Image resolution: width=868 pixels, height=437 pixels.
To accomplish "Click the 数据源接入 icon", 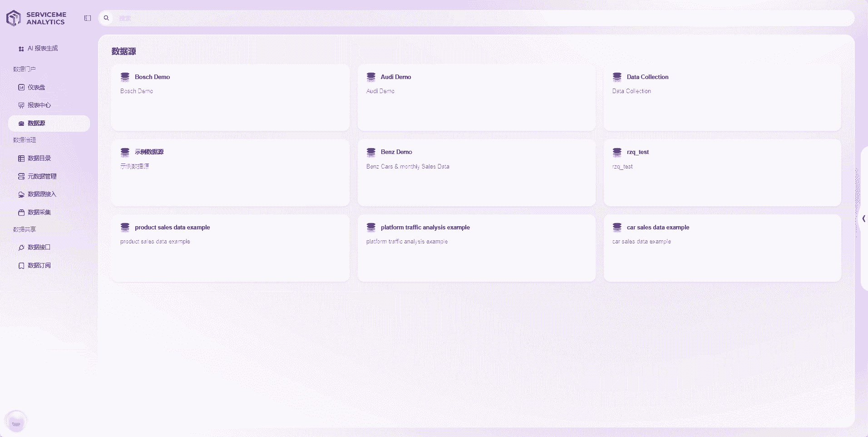I will [x=21, y=194].
